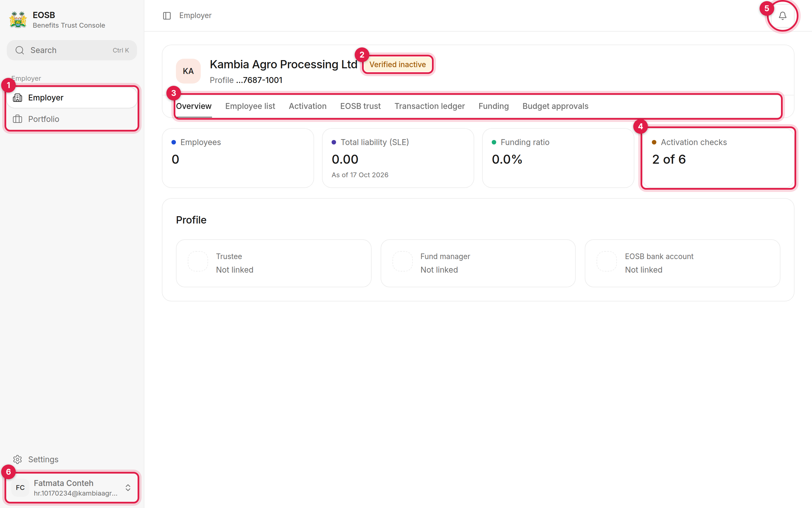The width and height of the screenshot is (812, 508).
Task: Open Portfolio in the sidebar
Action: click(72, 119)
